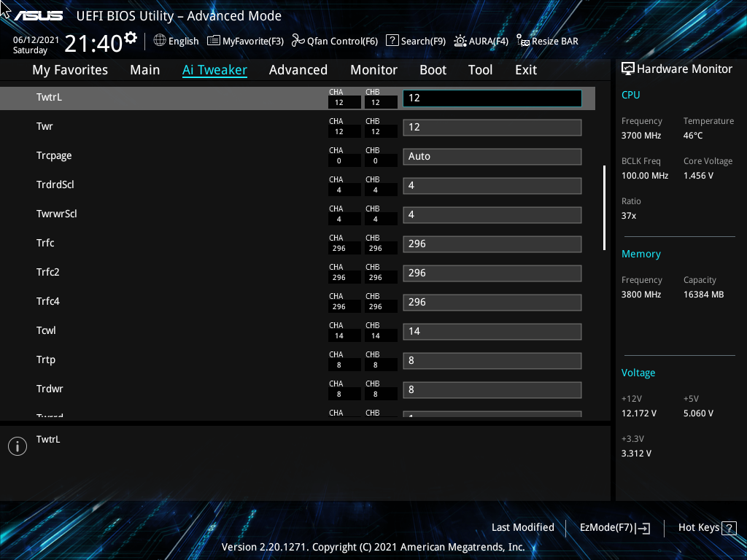Open Qfan Control fan icon
747x560 pixels.
[298, 41]
